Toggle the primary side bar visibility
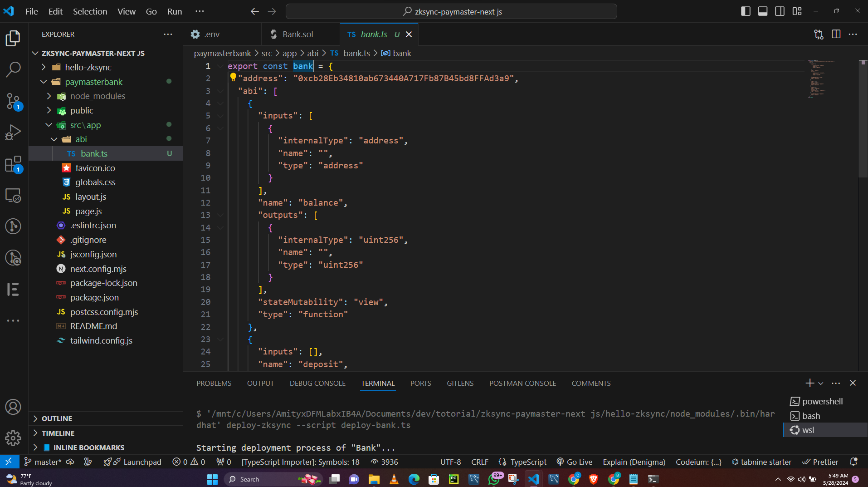Image resolution: width=868 pixels, height=487 pixels. [x=745, y=11]
